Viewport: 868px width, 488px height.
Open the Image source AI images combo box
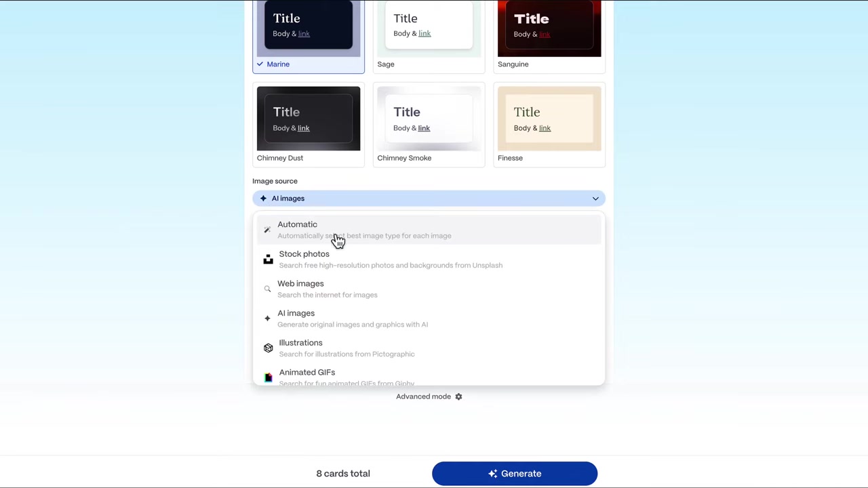(429, 199)
